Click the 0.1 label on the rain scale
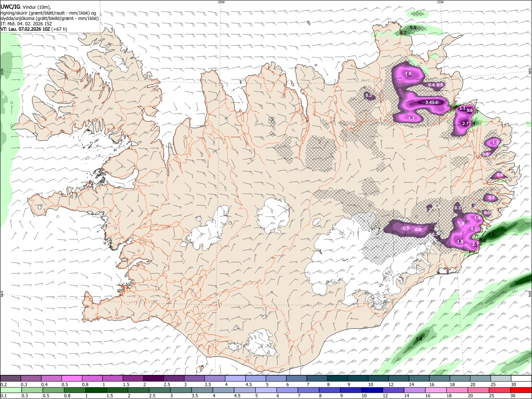Screen dimensions: 532x399 [x=3, y=396]
